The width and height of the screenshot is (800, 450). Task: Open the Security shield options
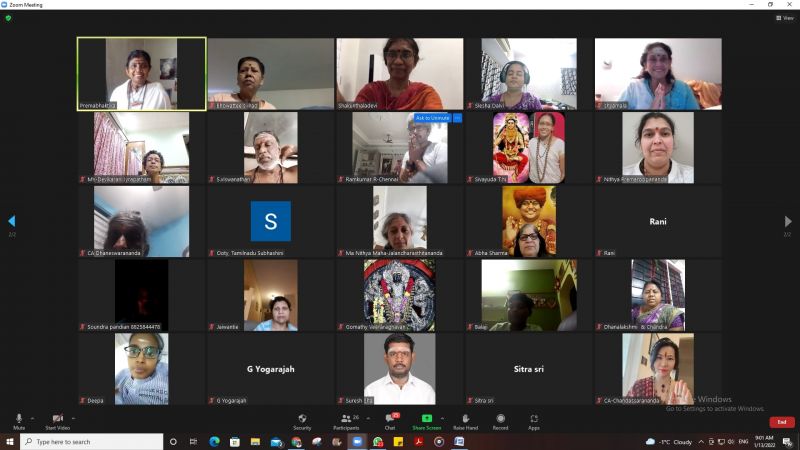point(302,419)
